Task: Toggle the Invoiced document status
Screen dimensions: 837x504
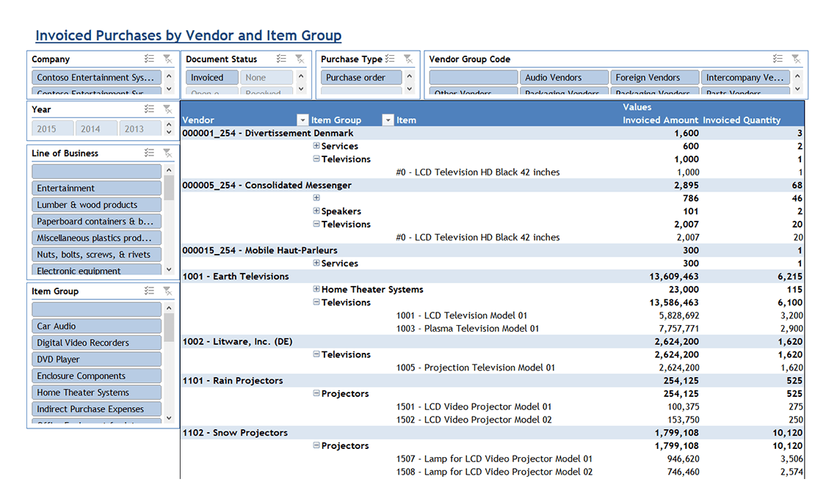Action: coord(212,77)
